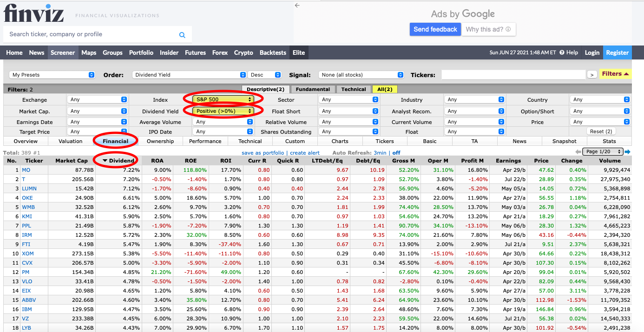Select the Ownership view tab

[x=160, y=141]
